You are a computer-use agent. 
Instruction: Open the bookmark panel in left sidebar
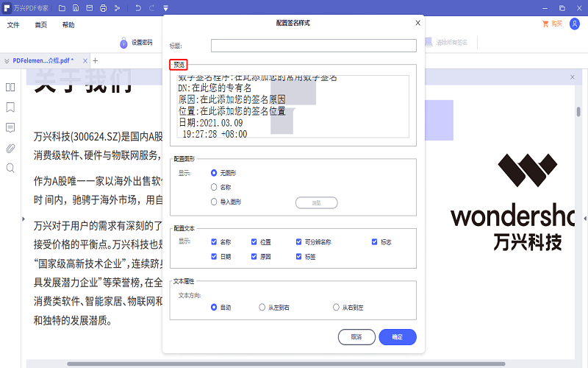pyautogui.click(x=10, y=107)
